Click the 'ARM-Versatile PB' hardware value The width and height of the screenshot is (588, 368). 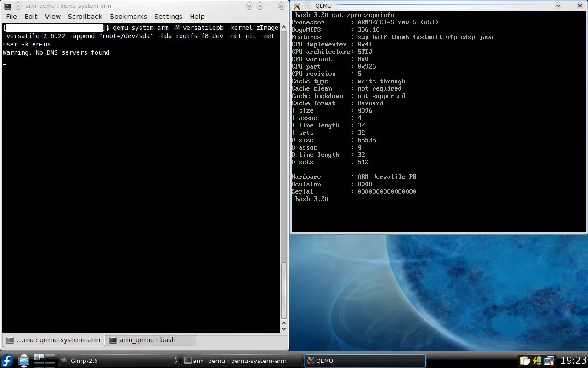click(387, 177)
